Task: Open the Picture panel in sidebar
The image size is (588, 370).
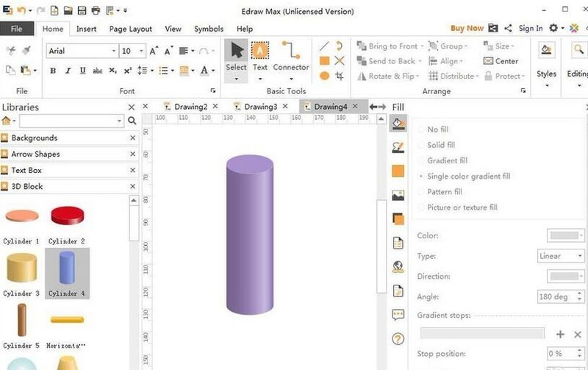Action: click(x=398, y=195)
